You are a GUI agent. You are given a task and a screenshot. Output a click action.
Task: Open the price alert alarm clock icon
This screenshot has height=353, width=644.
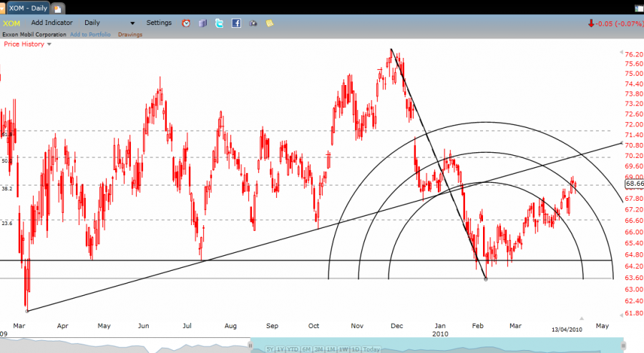point(186,24)
